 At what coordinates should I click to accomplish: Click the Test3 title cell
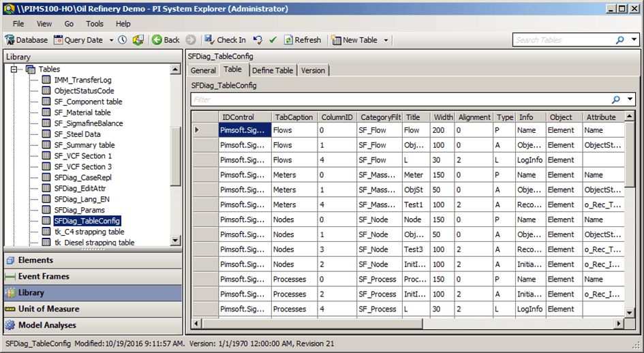[x=416, y=249]
